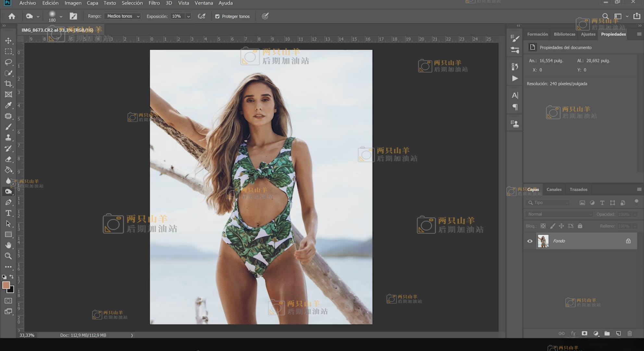This screenshot has width=644, height=351.
Task: Click the foreground color swatch
Action: [x=6, y=285]
